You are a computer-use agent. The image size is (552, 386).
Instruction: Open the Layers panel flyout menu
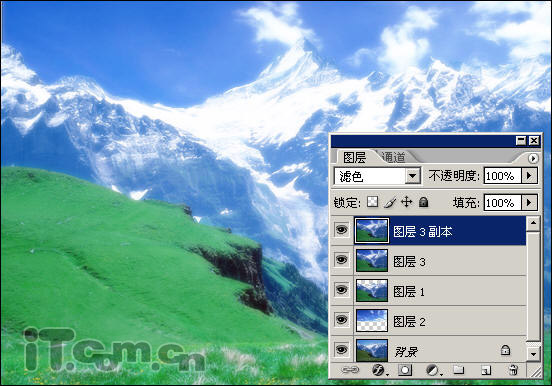pyautogui.click(x=533, y=158)
